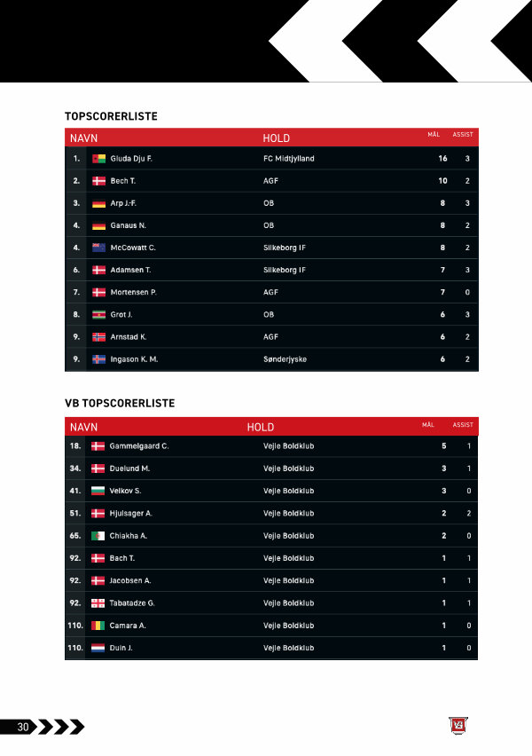Click the Norwegian flag beside Arnstad K.
The width and height of the screenshot is (532, 756).
(x=98, y=337)
